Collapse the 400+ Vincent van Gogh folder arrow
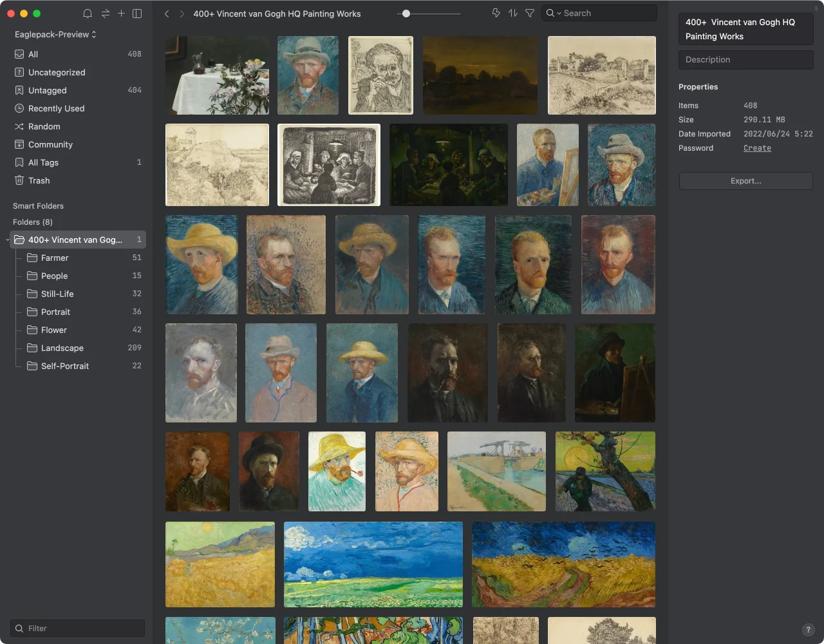The width and height of the screenshot is (824, 644). (x=7, y=240)
